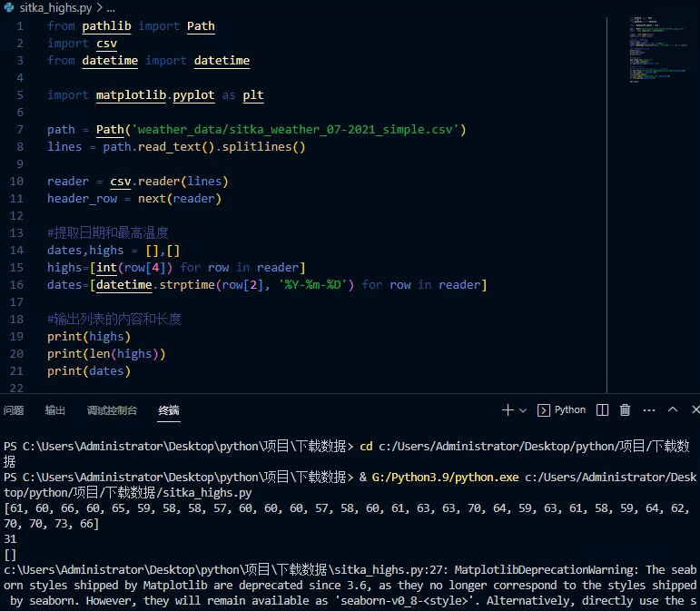Select the Python terminal shell icon

544,410
